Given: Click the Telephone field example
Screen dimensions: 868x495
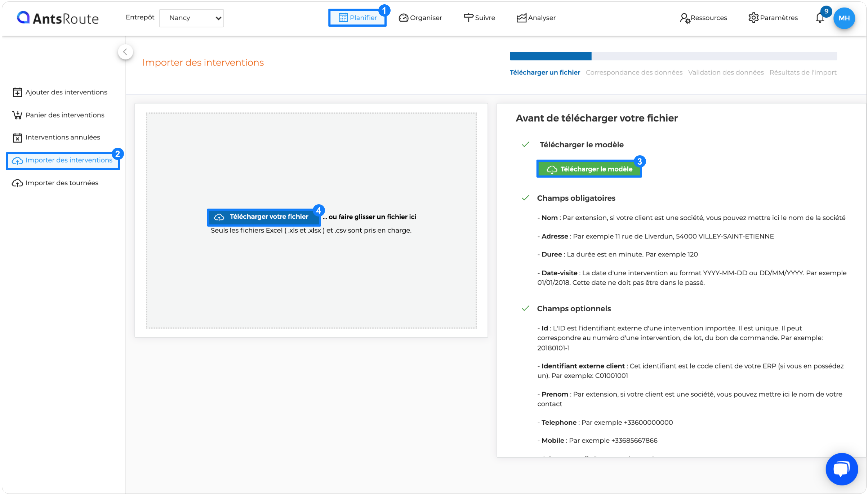Looking at the screenshot, I should 605,423.
